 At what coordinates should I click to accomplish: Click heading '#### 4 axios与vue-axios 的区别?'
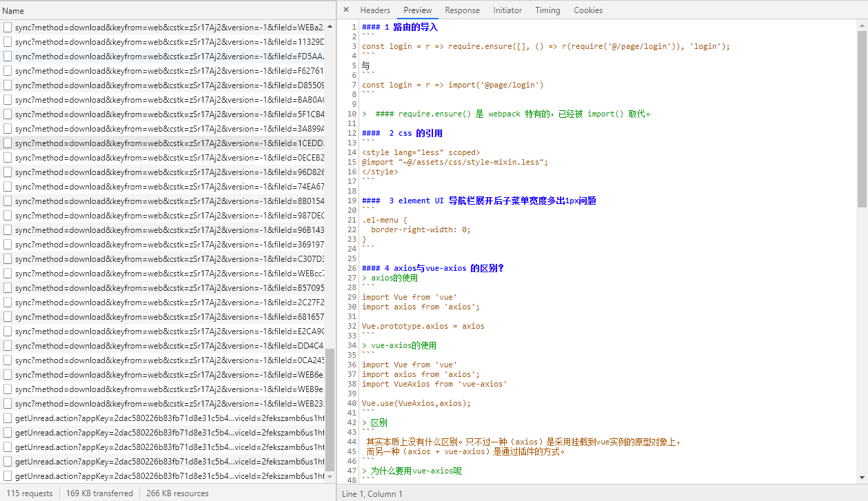[433, 269]
